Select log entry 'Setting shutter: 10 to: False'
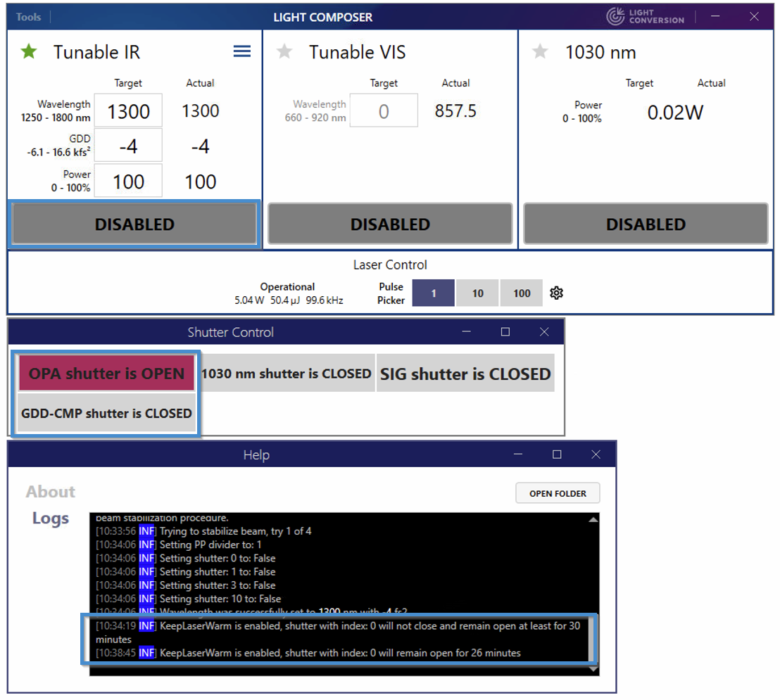Screen dimensions: 780x700 188,599
